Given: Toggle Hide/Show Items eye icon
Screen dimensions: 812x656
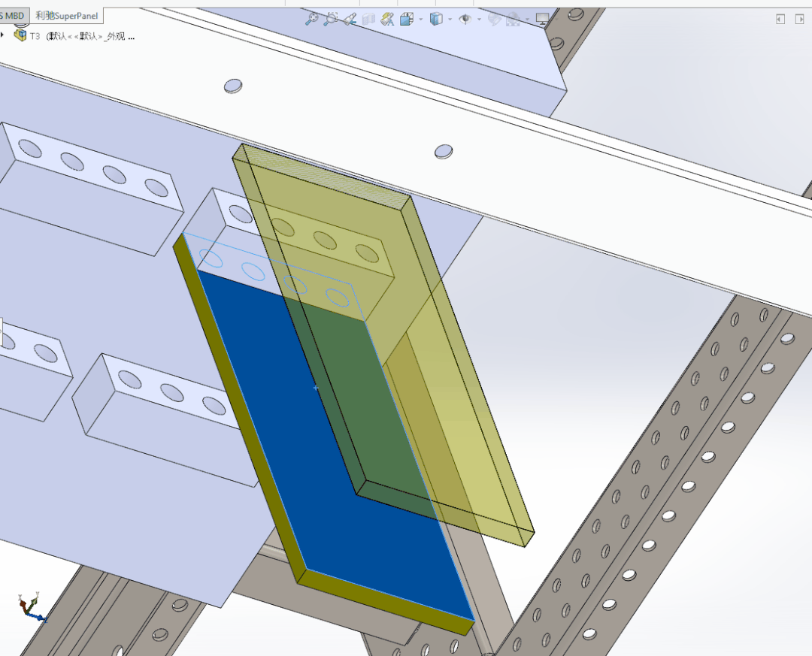Looking at the screenshot, I should point(465,20).
